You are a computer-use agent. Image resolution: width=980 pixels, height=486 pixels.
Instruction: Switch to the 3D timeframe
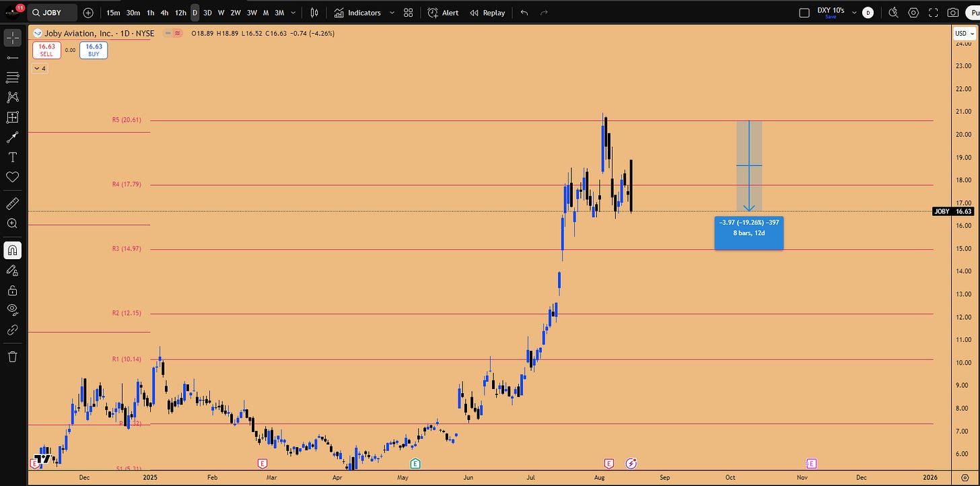207,13
